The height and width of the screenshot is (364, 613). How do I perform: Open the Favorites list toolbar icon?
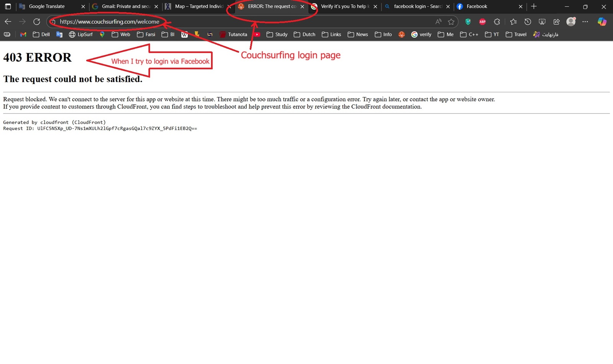click(x=513, y=22)
